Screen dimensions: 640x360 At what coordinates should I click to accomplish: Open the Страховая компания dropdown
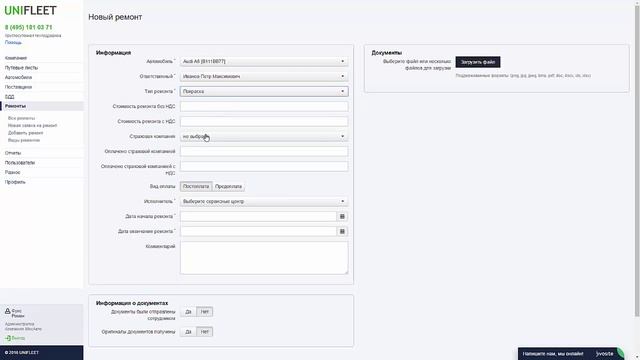tap(264, 136)
